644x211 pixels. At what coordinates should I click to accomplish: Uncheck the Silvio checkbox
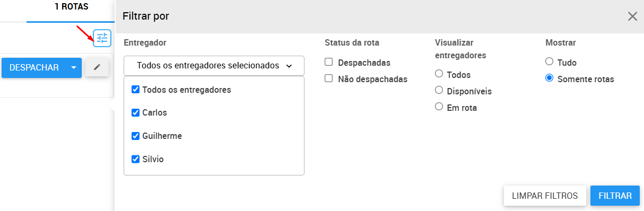tap(135, 159)
